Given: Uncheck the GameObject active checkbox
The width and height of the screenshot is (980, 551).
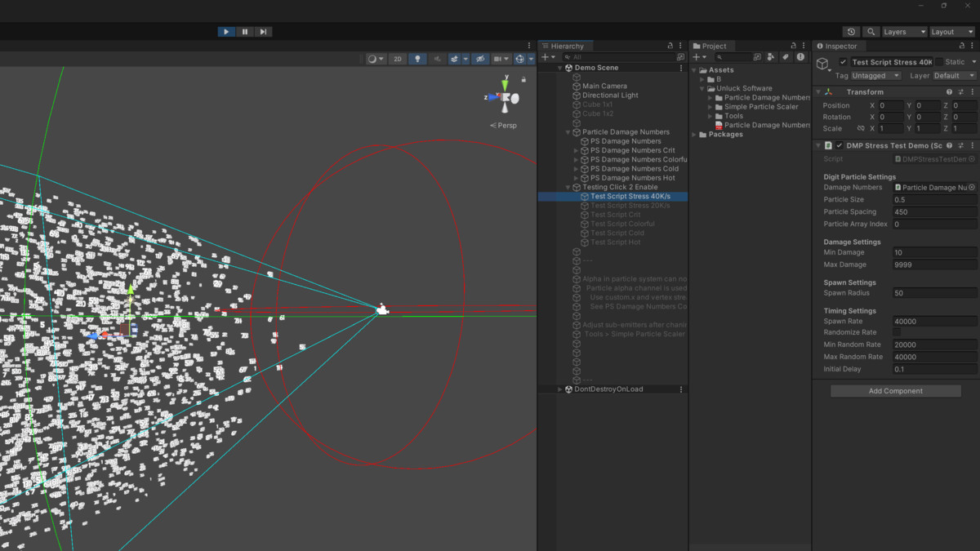Looking at the screenshot, I should click(x=843, y=62).
